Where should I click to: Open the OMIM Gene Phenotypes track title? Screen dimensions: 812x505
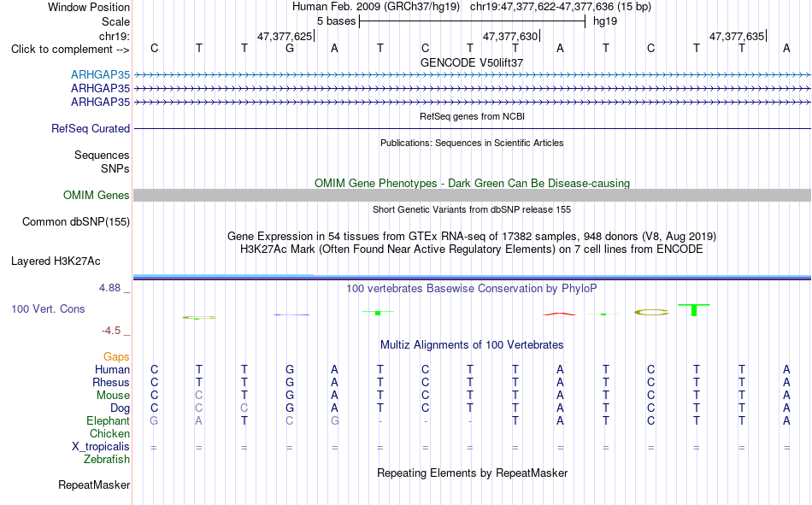click(x=473, y=184)
